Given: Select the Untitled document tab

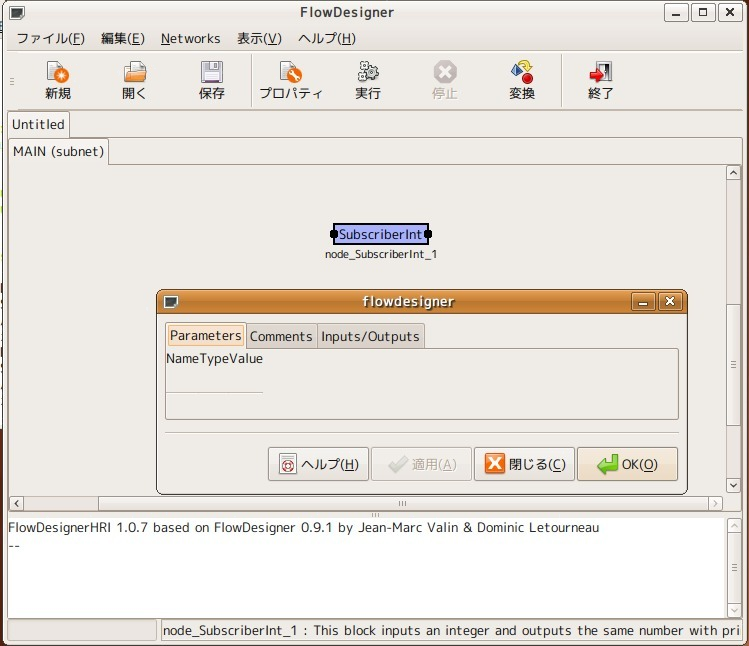Looking at the screenshot, I should [38, 124].
